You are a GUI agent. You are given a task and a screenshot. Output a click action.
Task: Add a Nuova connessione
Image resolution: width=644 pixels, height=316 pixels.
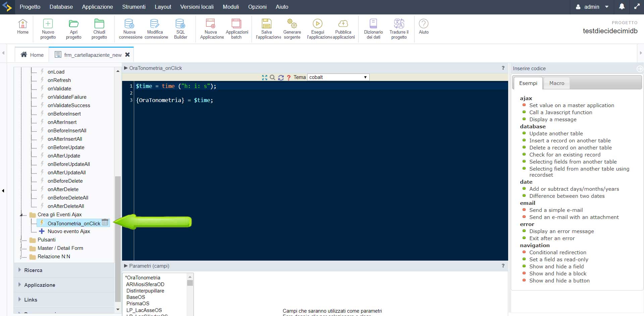click(x=130, y=29)
